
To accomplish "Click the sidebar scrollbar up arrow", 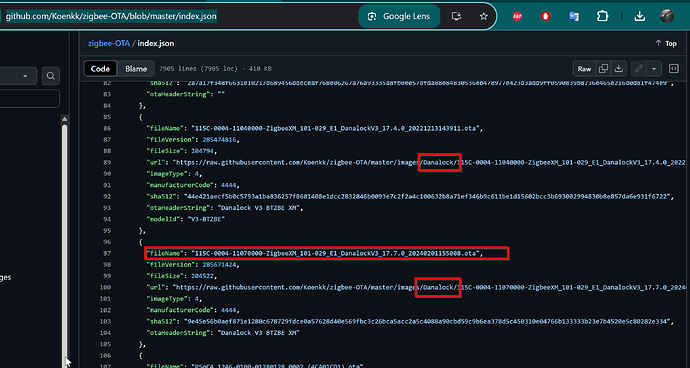I will [65, 119].
